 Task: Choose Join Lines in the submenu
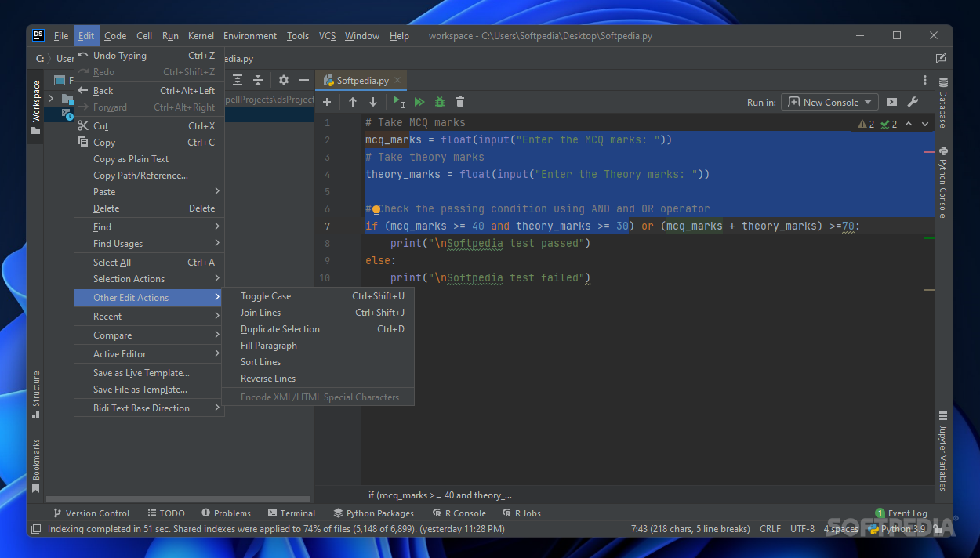pos(318,313)
